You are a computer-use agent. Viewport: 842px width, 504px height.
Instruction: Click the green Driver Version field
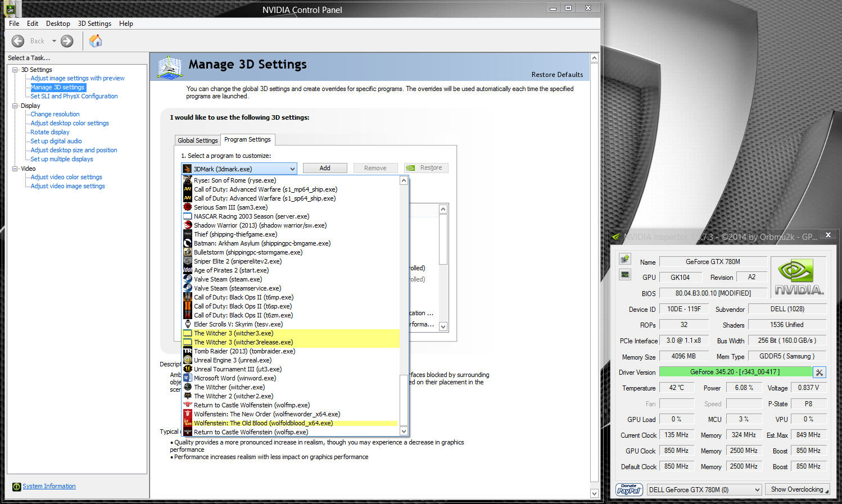tap(735, 372)
